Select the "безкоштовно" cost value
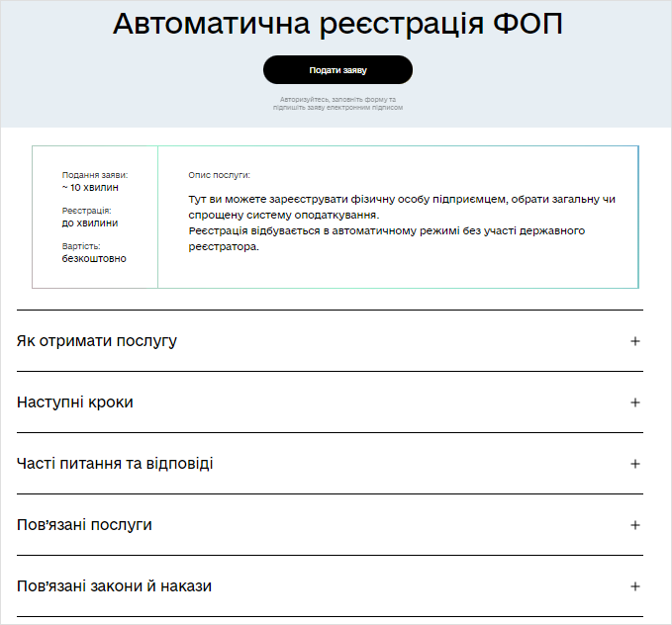 94,258
